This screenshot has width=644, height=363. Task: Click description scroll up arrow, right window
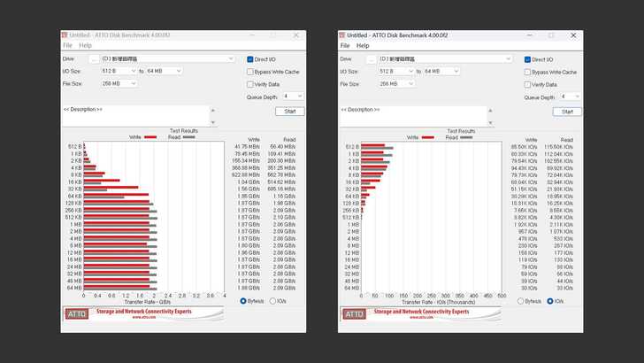pos(490,111)
